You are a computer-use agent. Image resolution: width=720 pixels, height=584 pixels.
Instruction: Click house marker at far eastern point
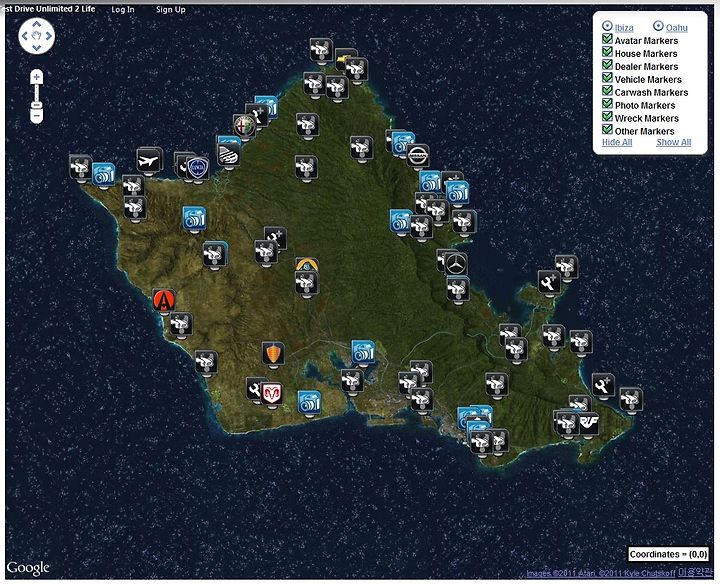click(x=631, y=400)
